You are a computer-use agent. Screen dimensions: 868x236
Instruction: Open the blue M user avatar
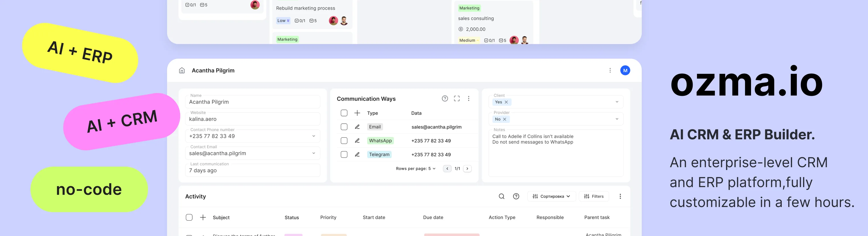625,70
